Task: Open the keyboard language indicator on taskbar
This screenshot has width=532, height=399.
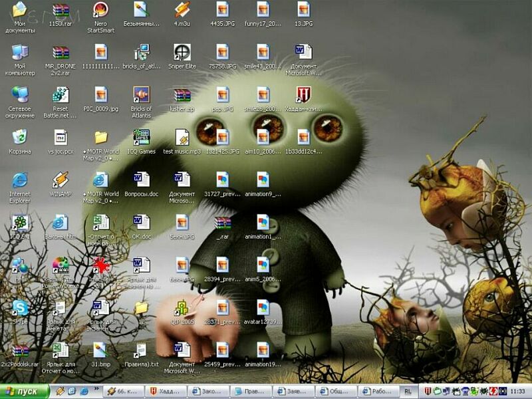Action: click(x=408, y=392)
